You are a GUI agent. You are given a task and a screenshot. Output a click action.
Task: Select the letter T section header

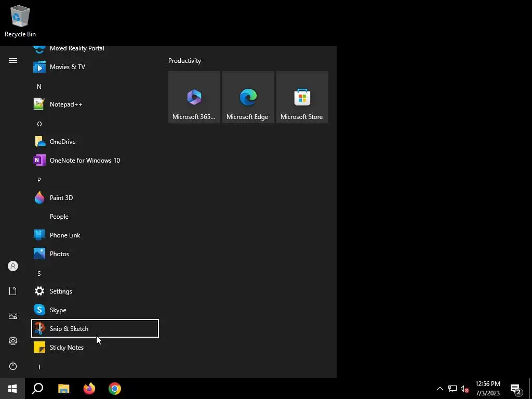click(39, 367)
